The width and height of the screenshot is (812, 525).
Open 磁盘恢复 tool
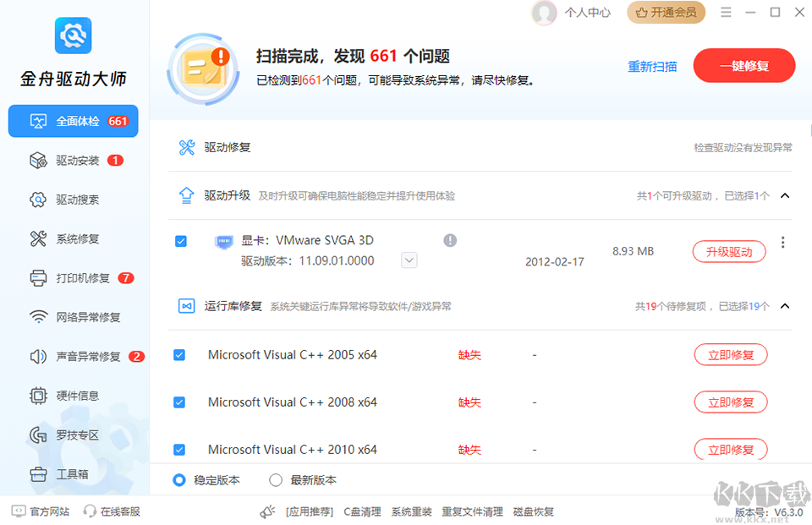(534, 511)
